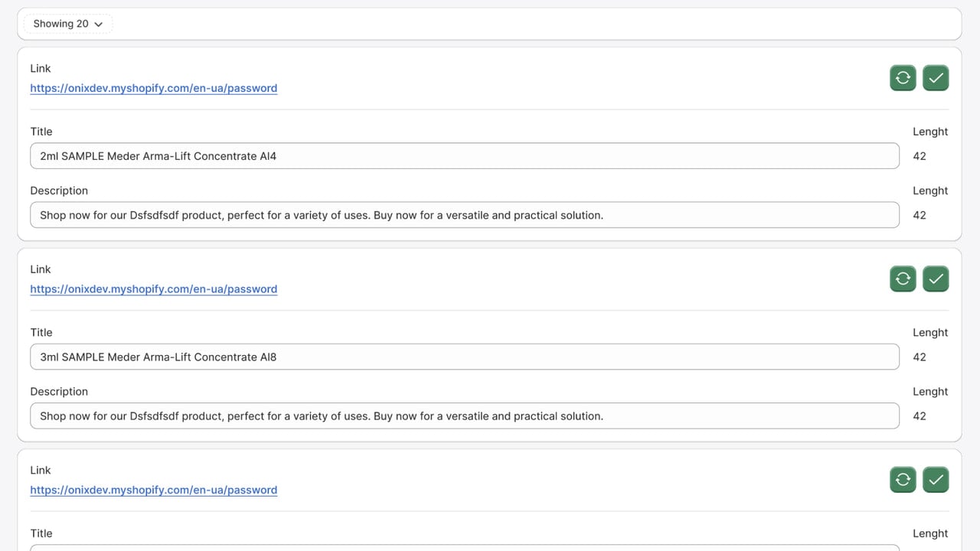Click the Link label in the first card
Screen dimensions: 980x551
pos(41,68)
